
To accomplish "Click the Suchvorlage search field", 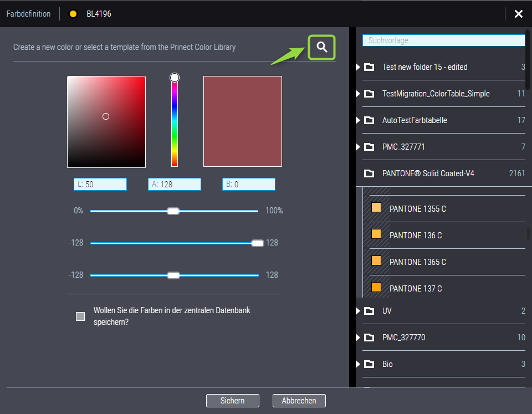I will pyautogui.click(x=443, y=40).
